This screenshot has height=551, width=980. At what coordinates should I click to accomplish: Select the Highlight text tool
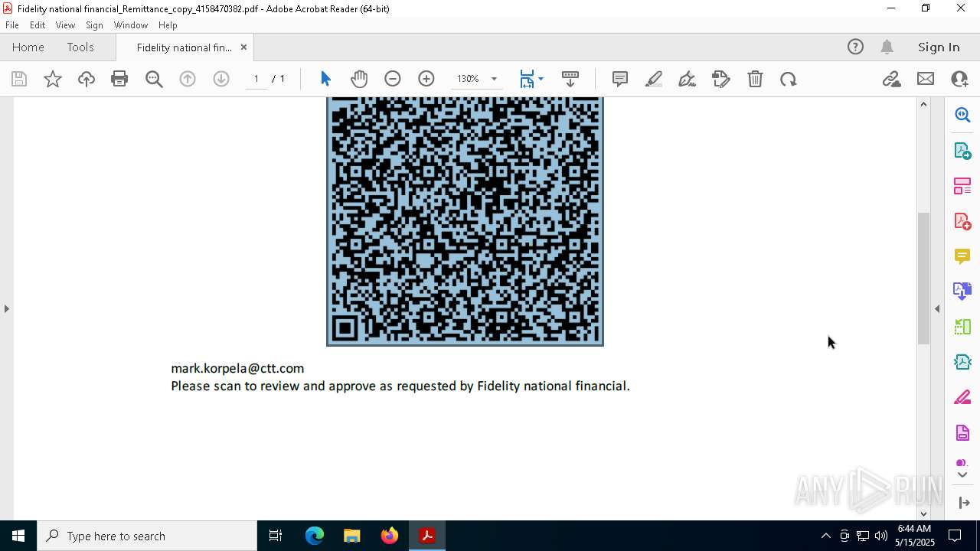654,79
